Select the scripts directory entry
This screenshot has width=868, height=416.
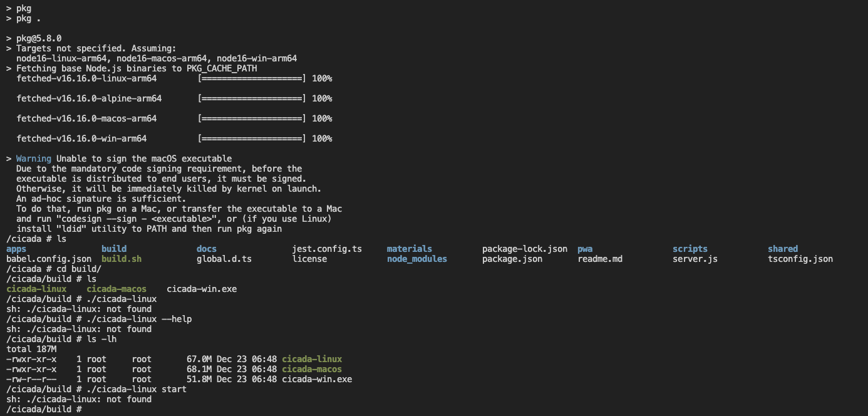coord(690,248)
